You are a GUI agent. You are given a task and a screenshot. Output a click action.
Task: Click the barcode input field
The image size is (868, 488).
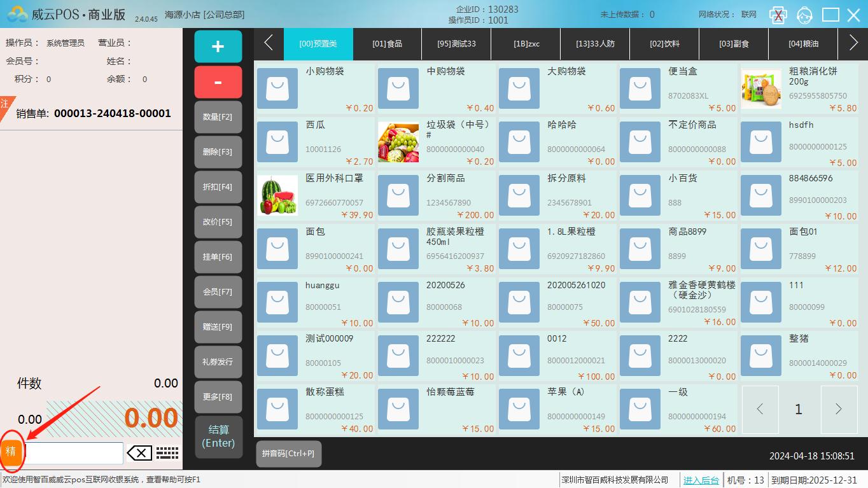tap(74, 453)
